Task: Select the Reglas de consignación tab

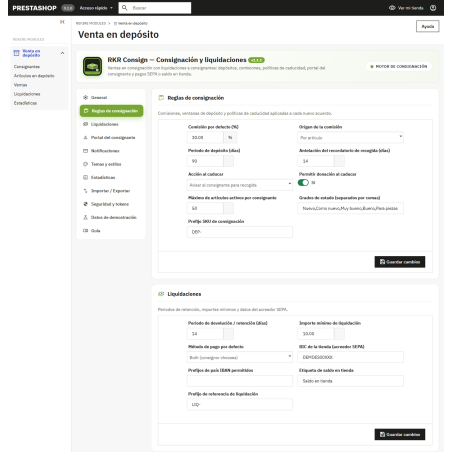Action: (111, 111)
